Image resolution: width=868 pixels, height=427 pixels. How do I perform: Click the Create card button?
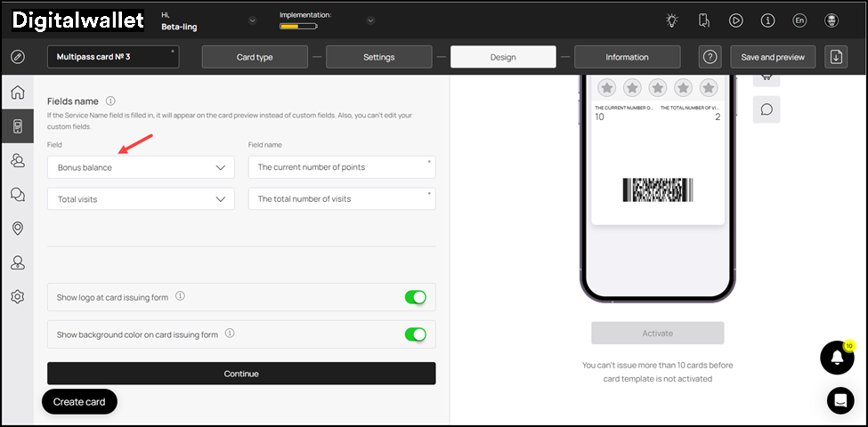[x=79, y=401]
